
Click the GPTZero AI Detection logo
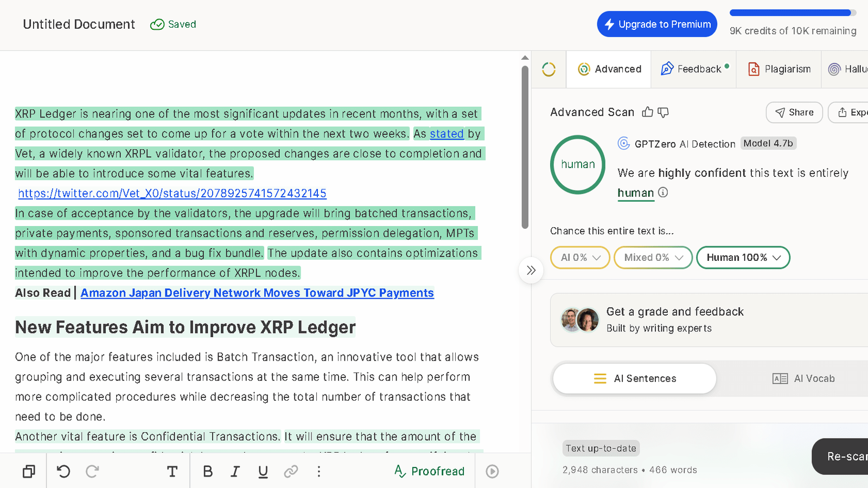click(624, 144)
